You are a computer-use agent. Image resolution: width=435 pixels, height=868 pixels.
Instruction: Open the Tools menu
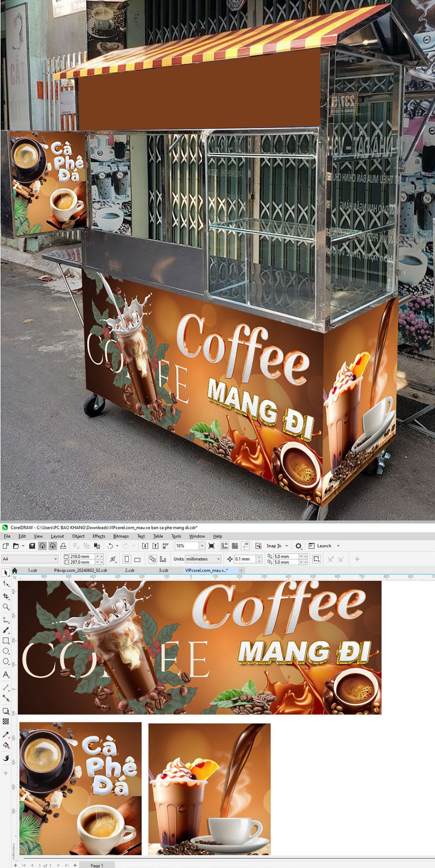(176, 536)
